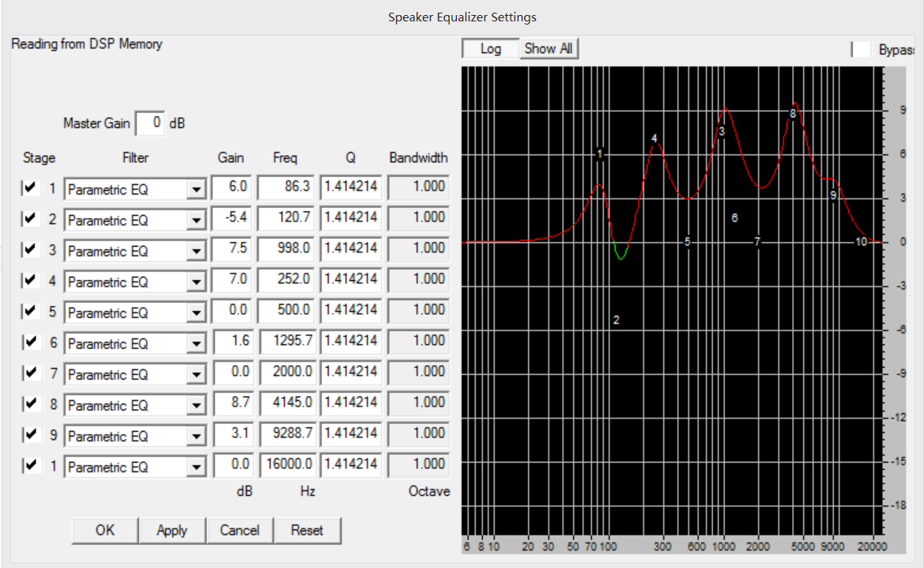Enable the Bypass checkbox
The width and height of the screenshot is (924, 568).
[861, 48]
